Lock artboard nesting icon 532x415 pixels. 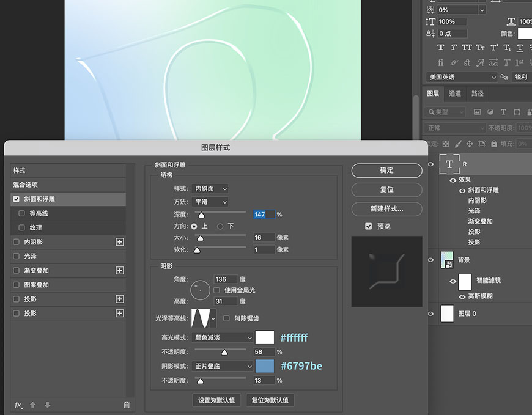click(482, 144)
